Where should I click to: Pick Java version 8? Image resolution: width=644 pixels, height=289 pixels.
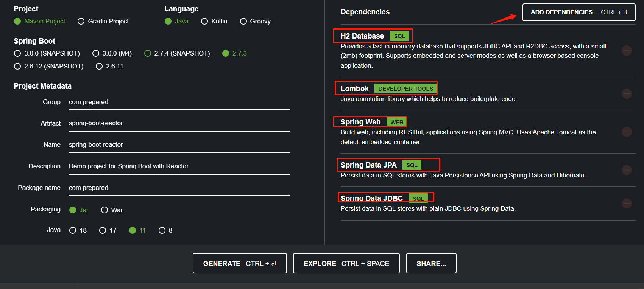click(165, 230)
